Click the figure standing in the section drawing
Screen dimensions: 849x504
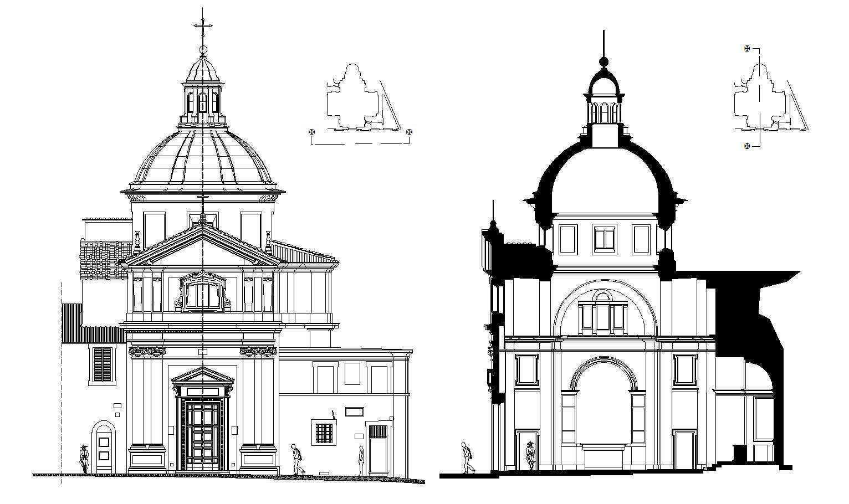click(530, 457)
